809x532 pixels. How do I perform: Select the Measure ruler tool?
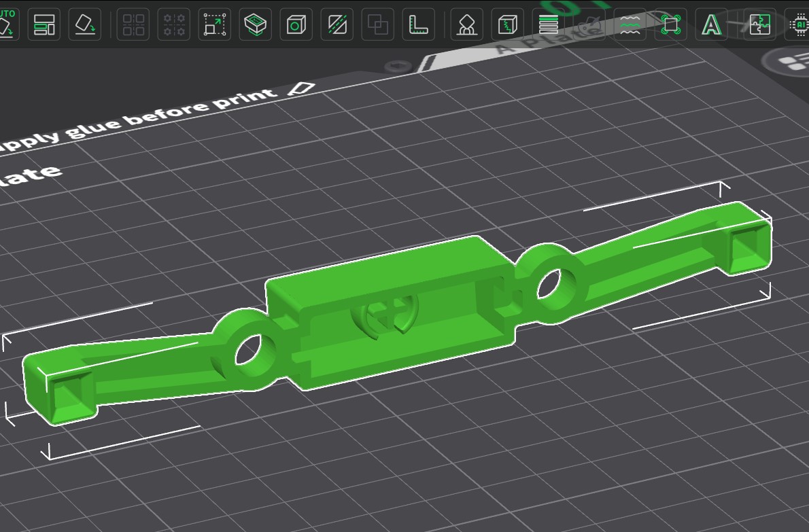pos(418,24)
